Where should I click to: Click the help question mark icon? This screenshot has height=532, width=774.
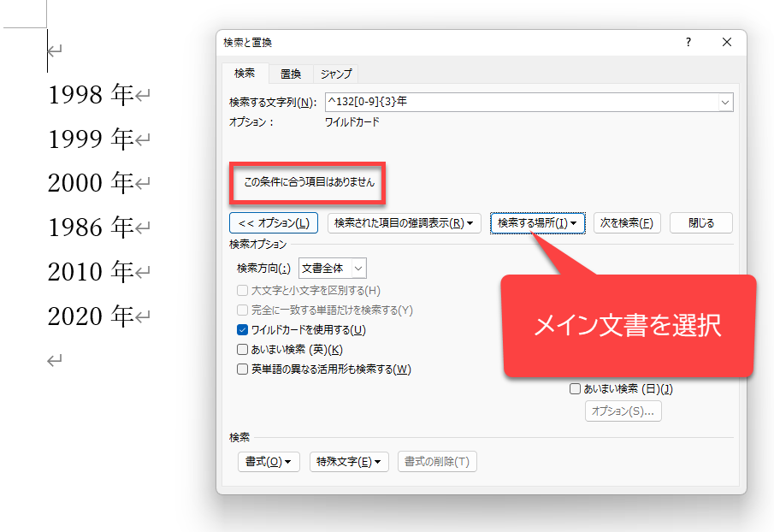[688, 42]
